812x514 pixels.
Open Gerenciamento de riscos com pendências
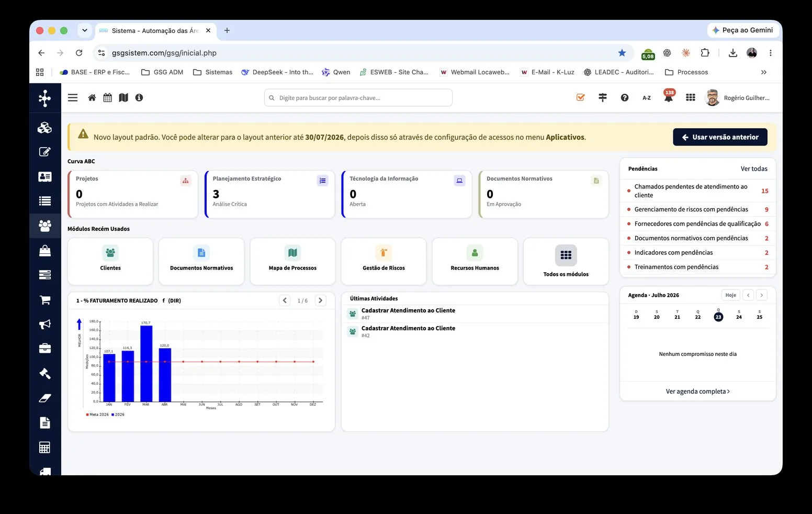point(698,209)
